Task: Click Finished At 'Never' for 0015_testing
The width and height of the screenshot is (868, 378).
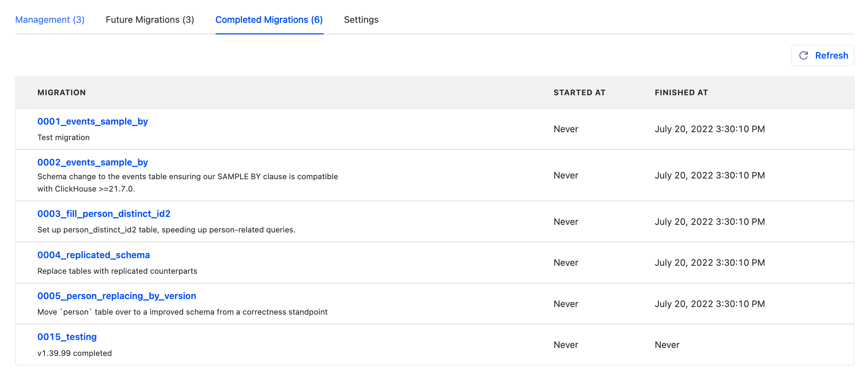Action: pos(667,345)
